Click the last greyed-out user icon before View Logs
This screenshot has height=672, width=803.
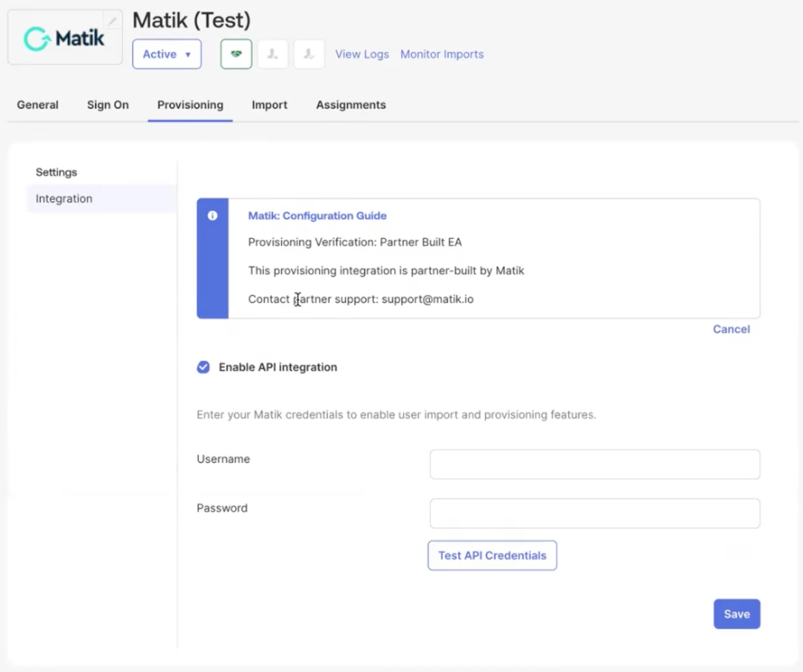(x=309, y=54)
